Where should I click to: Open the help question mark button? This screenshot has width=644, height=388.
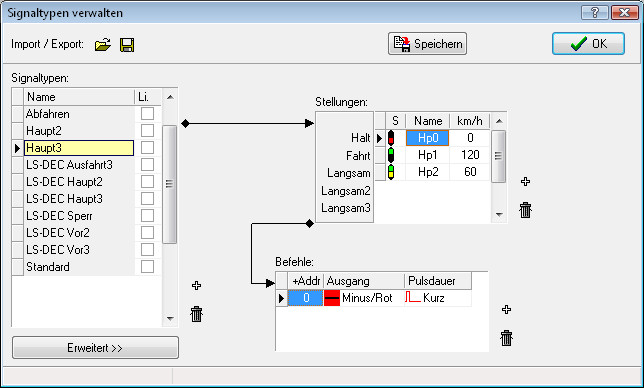[594, 12]
